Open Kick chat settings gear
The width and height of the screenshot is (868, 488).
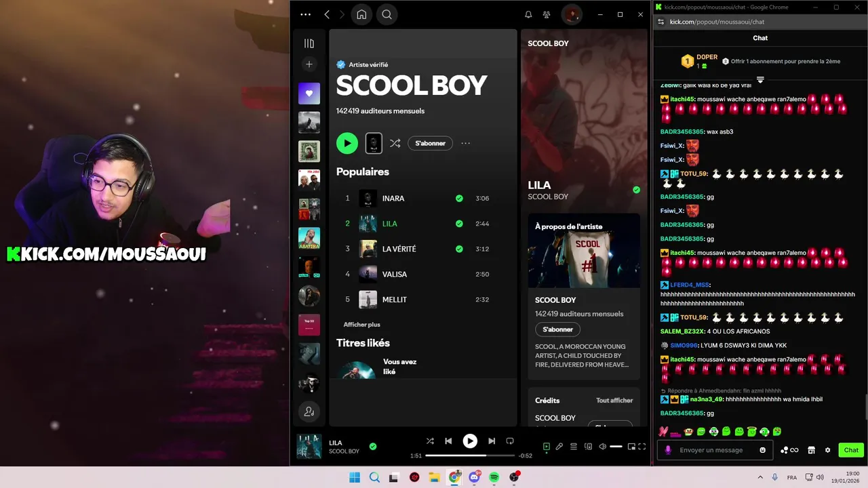tap(827, 450)
